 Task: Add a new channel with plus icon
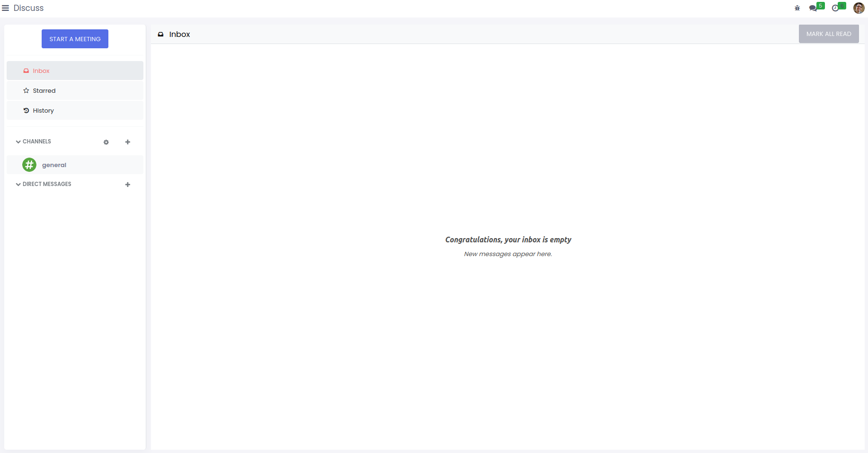128,142
